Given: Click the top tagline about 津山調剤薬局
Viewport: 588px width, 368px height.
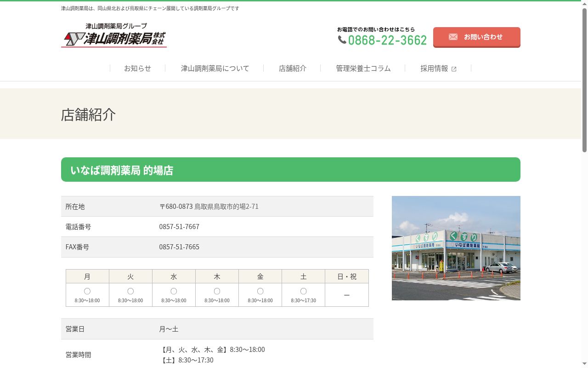Looking at the screenshot, I should 150,8.
